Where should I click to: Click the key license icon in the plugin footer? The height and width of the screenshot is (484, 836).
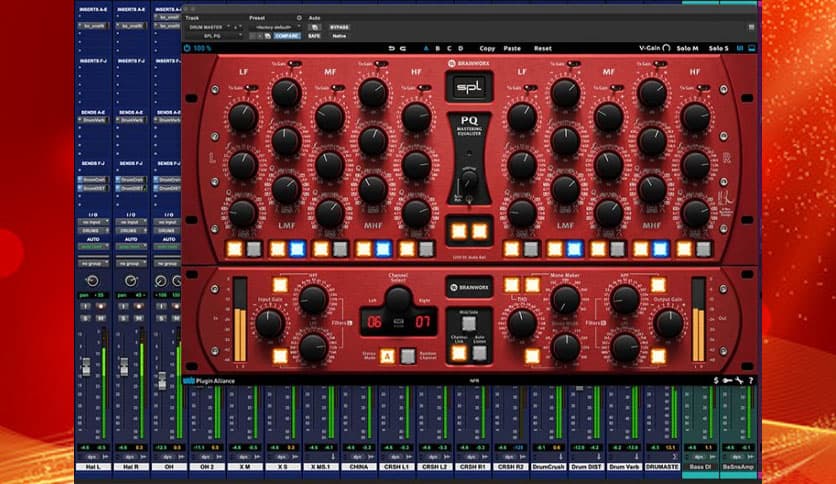point(727,381)
